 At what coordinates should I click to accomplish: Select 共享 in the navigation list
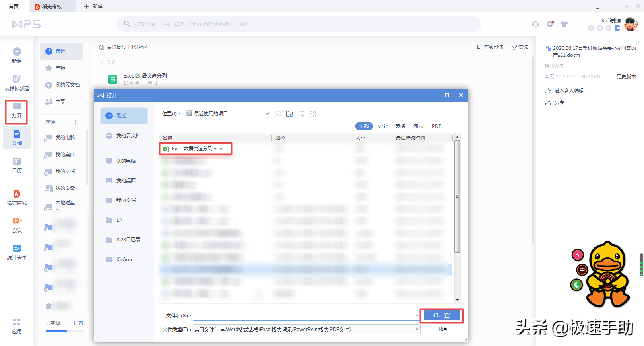[62, 102]
